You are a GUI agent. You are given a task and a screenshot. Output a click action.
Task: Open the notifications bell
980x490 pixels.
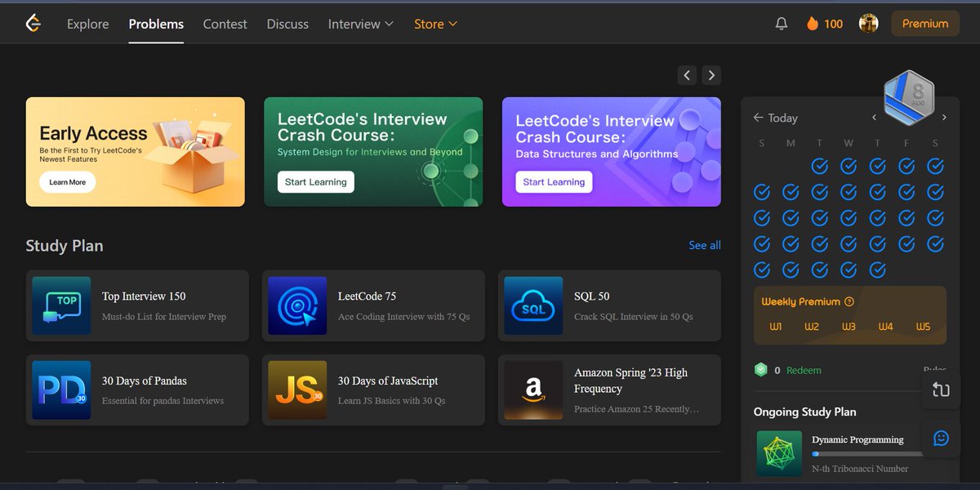(x=782, y=24)
